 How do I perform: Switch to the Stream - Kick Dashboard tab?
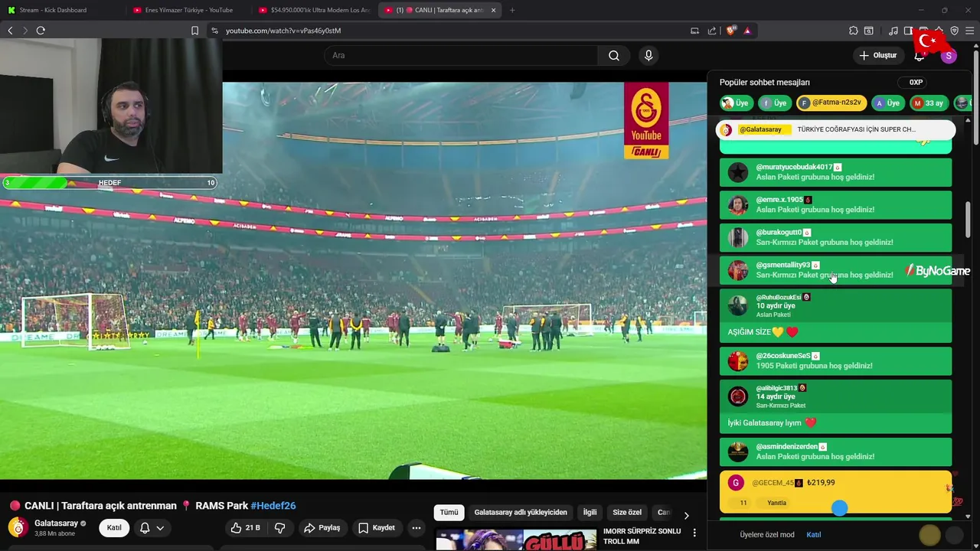point(61,10)
